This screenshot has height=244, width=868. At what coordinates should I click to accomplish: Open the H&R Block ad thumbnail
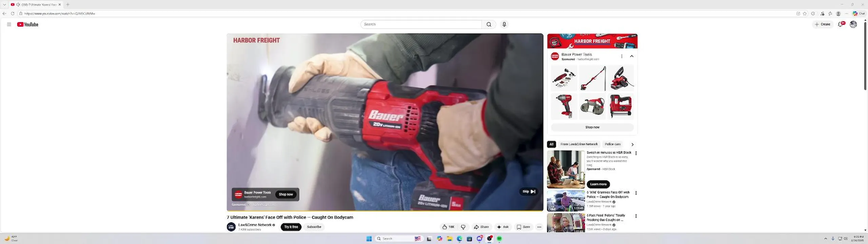(x=566, y=169)
